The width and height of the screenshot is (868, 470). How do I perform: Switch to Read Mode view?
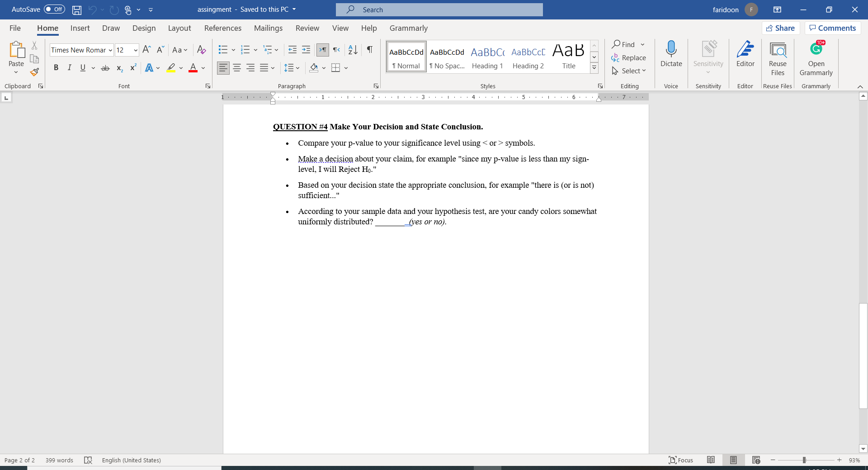click(711, 460)
